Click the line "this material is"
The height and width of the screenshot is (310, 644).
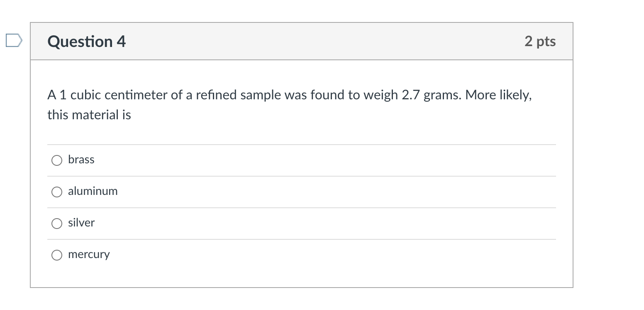tap(89, 115)
